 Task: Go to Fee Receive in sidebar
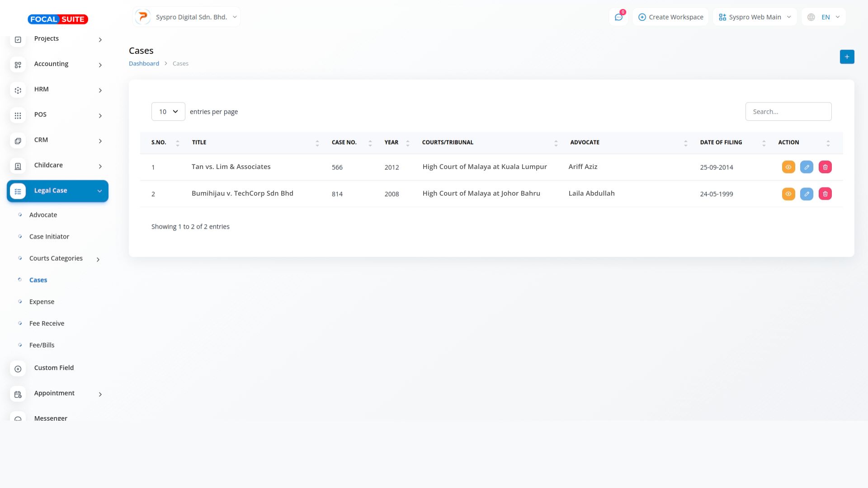pyautogui.click(x=47, y=324)
